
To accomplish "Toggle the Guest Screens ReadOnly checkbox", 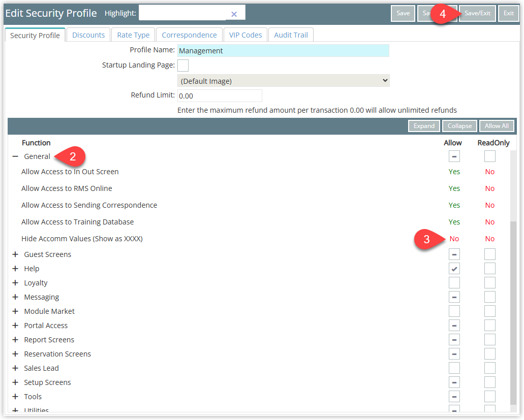I will (489, 254).
